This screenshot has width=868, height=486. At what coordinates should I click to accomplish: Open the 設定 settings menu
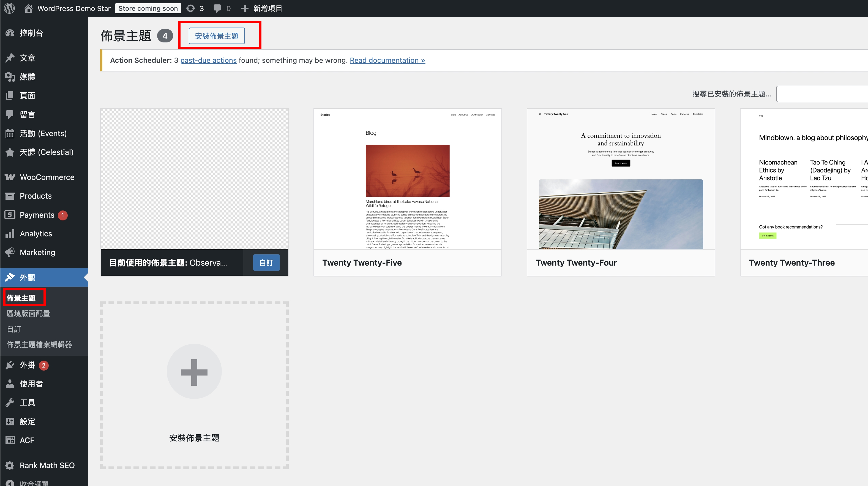[x=27, y=421]
